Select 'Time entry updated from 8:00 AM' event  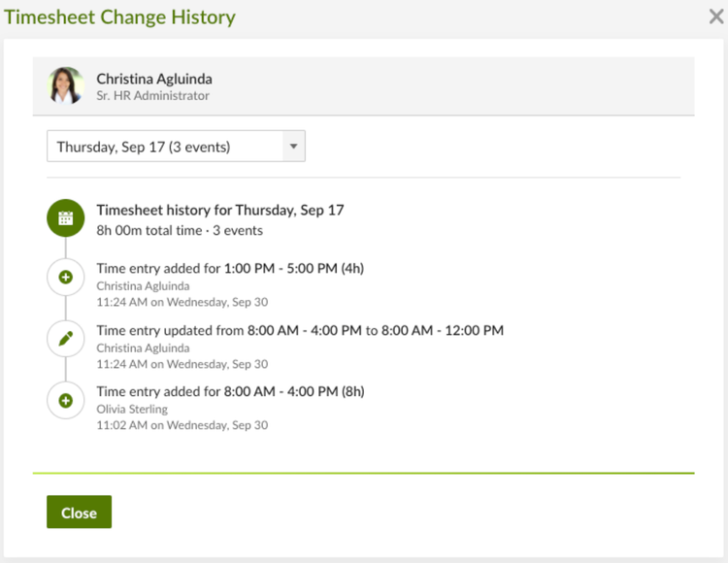300,330
